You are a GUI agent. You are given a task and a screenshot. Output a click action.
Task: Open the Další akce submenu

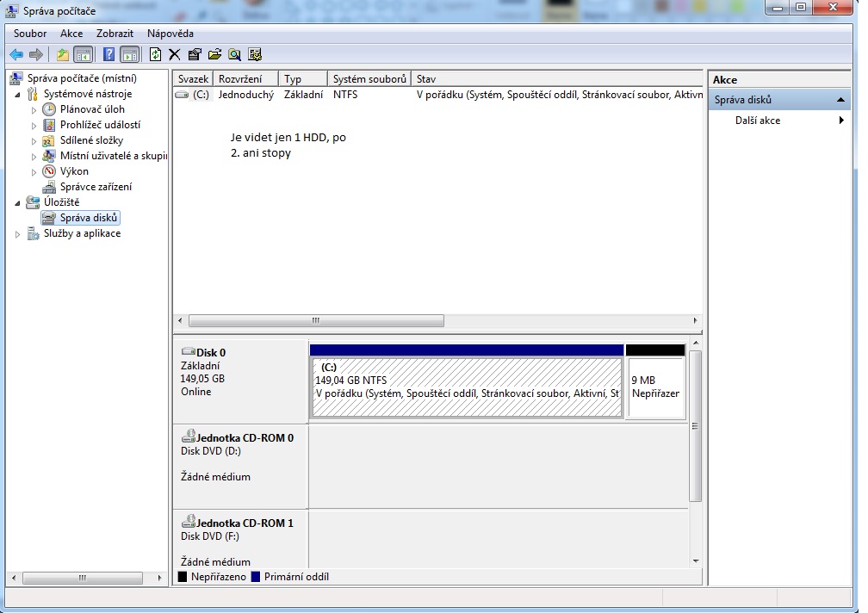758,121
